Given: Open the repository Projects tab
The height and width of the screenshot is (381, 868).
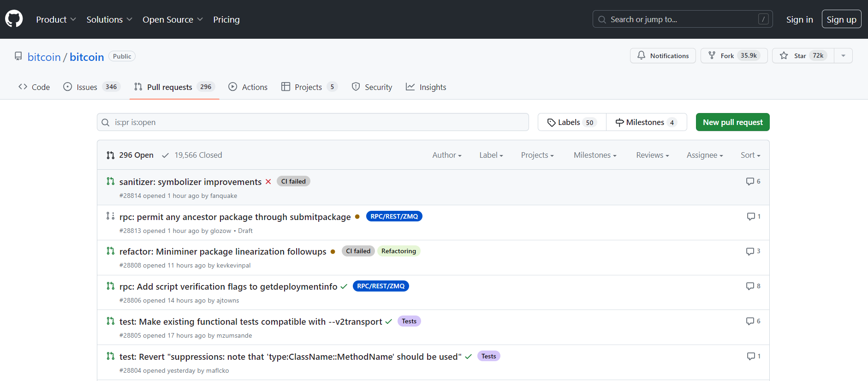Looking at the screenshot, I should [x=309, y=87].
